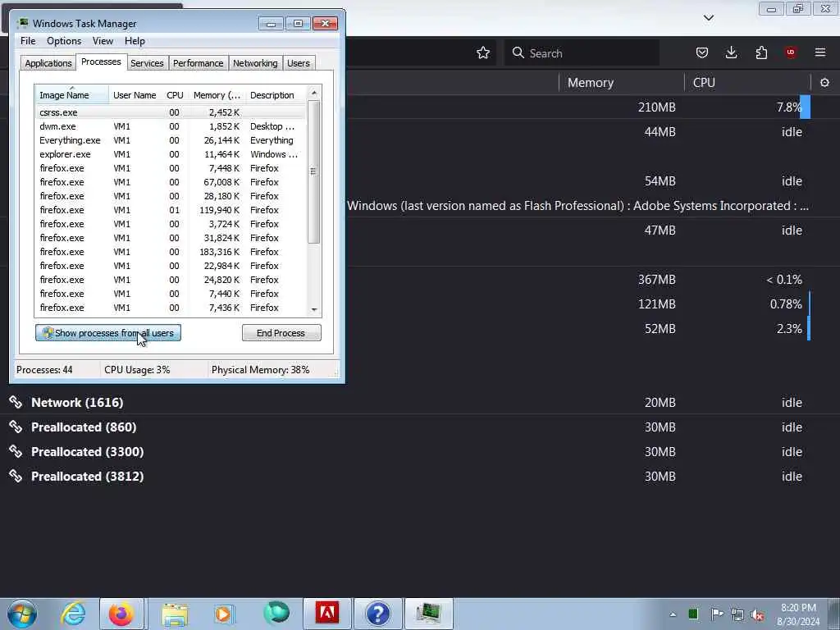Open column settings gear beside CPU
The height and width of the screenshot is (630, 840).
pyautogui.click(x=824, y=83)
